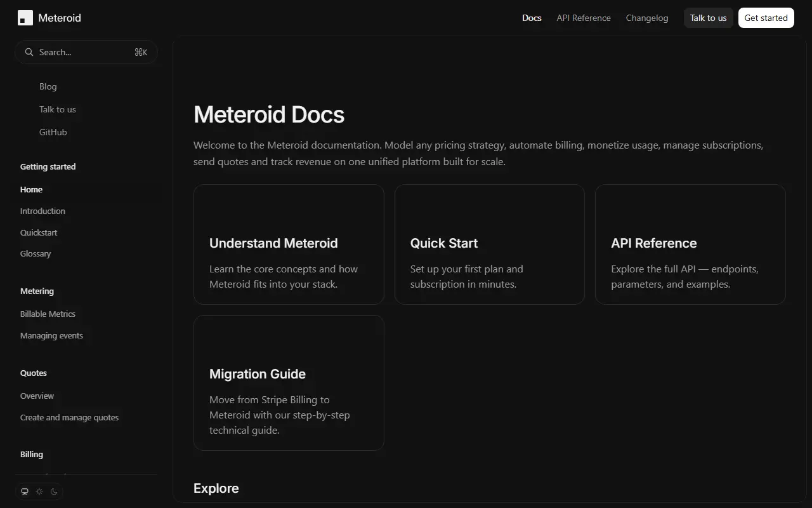Open the Migration Guide card

pyautogui.click(x=289, y=383)
